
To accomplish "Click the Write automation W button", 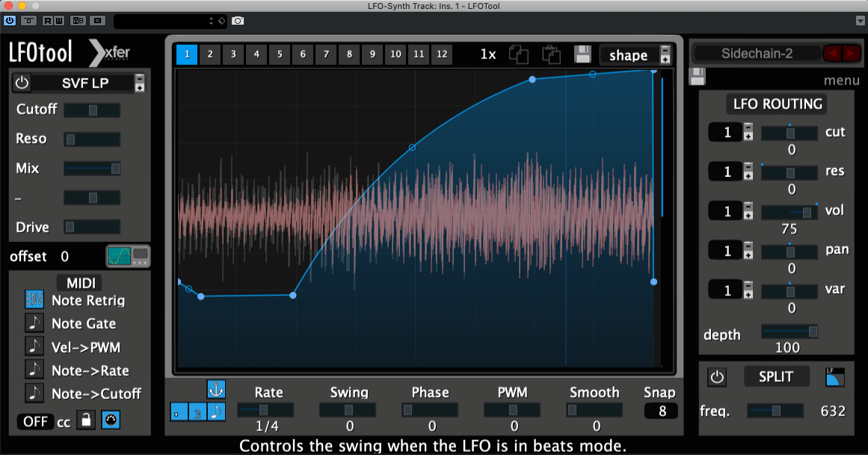I will (x=58, y=20).
